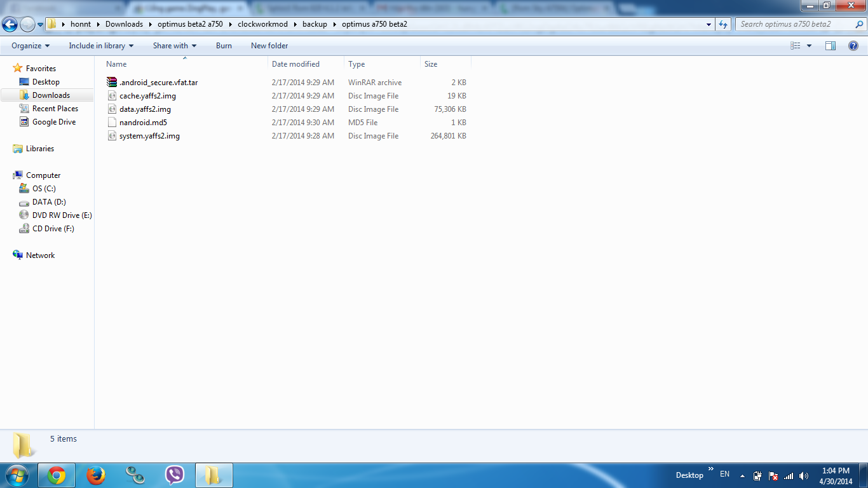
Task: Toggle the preview pane icon
Action: point(831,46)
